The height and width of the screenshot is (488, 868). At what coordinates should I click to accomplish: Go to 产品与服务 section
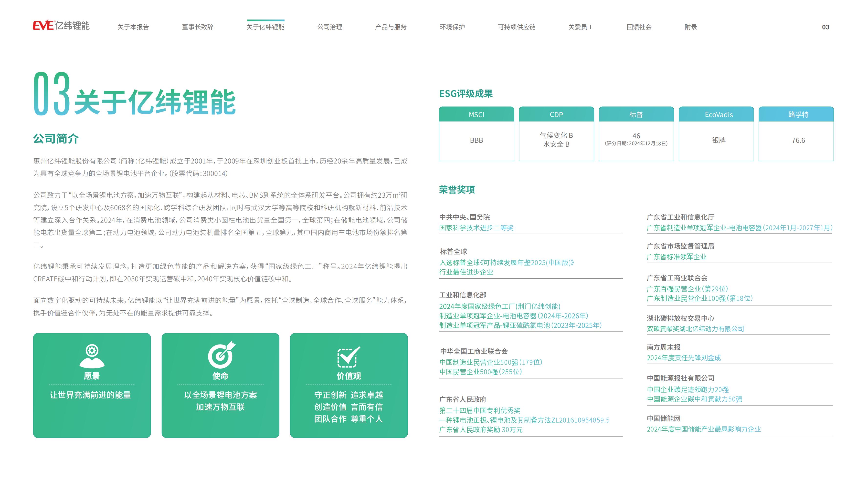point(391,27)
